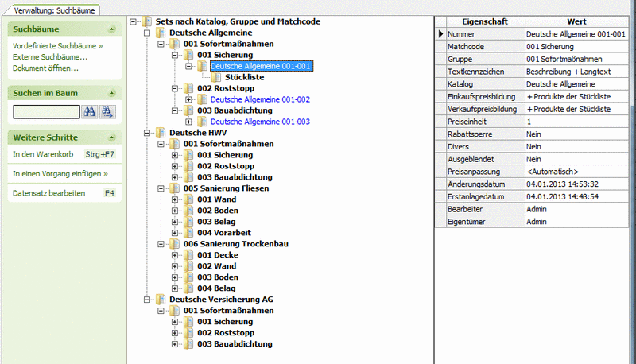Select Deutsche Allgemeine 001-001 tree item
The image size is (636, 364).
pos(261,66)
